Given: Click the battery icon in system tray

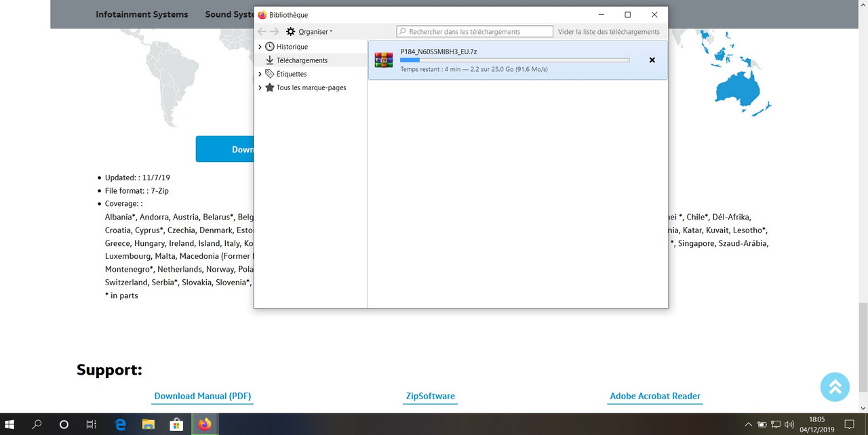Looking at the screenshot, I should coord(762,424).
